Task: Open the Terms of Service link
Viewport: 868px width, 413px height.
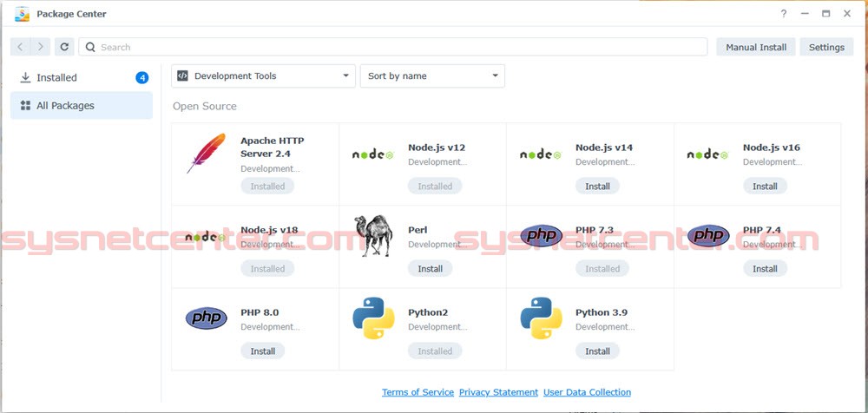Action: pos(418,392)
